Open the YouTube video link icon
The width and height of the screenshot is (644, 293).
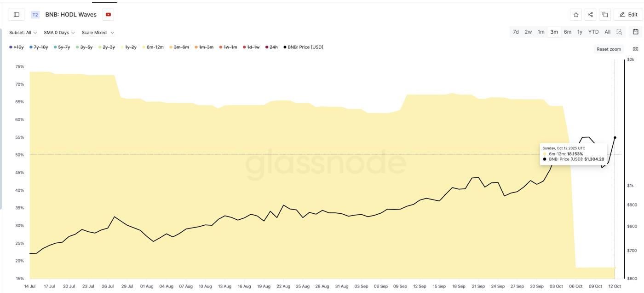coord(108,15)
